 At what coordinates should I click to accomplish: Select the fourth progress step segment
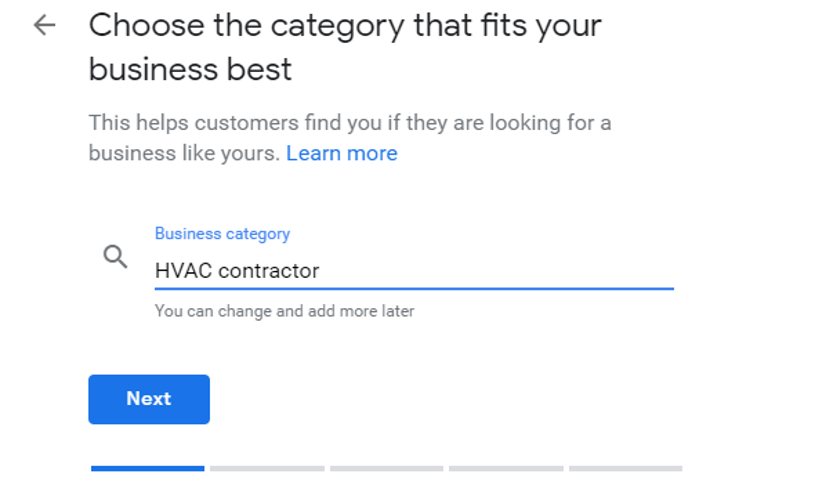[x=506, y=469]
